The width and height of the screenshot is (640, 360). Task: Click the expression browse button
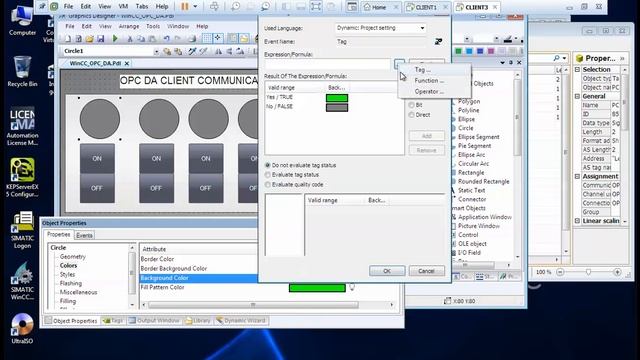399,64
